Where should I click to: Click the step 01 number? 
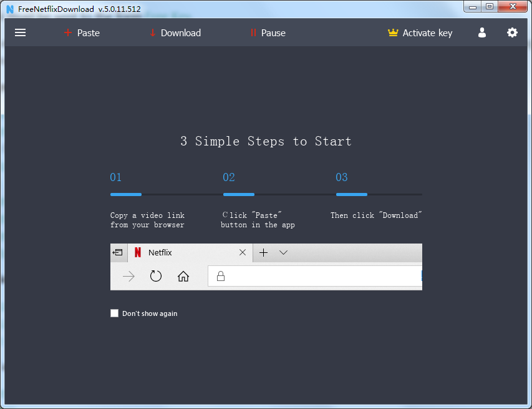click(x=116, y=177)
